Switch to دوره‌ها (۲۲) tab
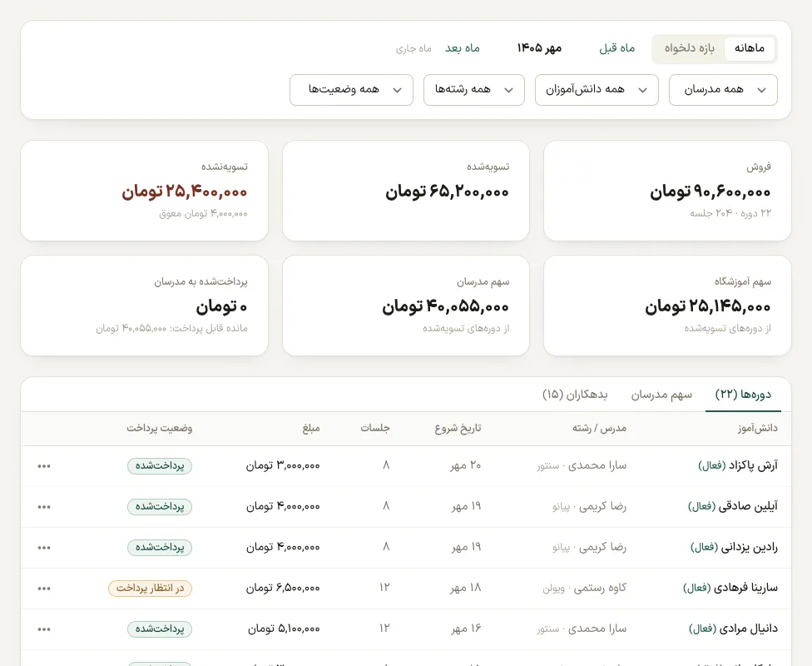 (x=743, y=395)
